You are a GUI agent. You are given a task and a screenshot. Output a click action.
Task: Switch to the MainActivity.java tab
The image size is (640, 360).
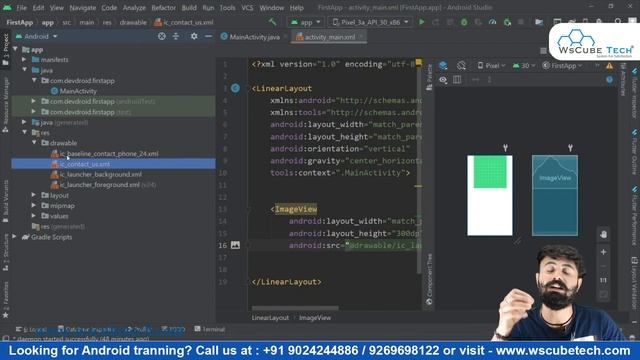[x=254, y=37]
